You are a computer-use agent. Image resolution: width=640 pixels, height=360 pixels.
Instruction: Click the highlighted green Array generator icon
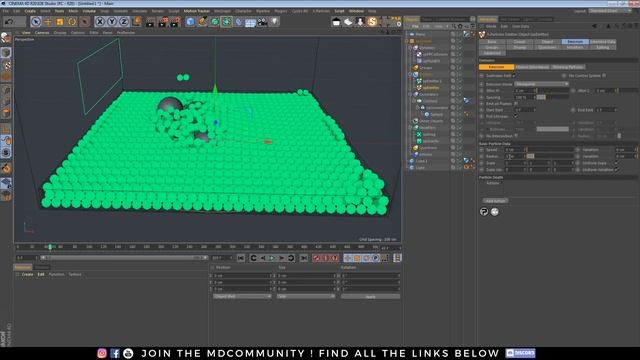pyautogui.click(x=227, y=22)
